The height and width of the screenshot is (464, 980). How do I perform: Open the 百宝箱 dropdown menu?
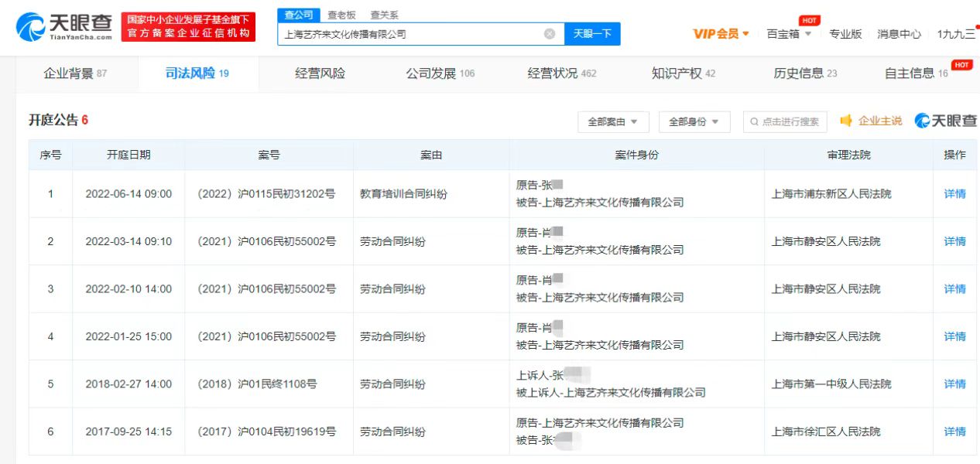coord(789,34)
